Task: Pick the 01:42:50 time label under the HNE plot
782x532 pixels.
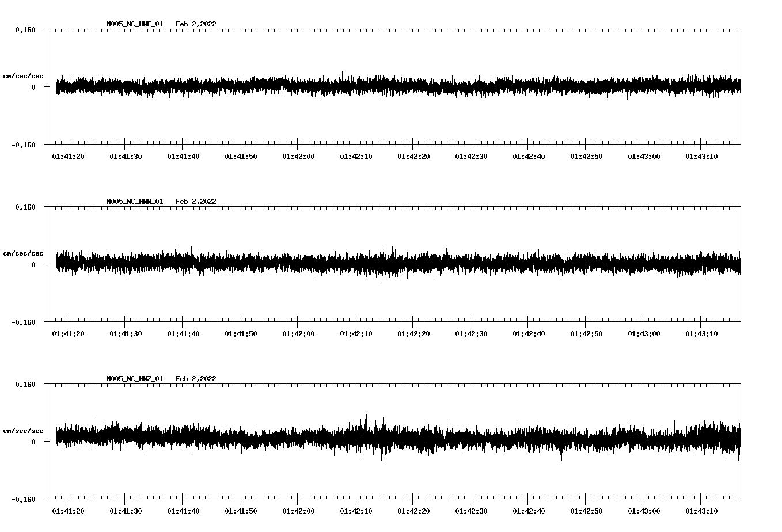Action: click(586, 157)
